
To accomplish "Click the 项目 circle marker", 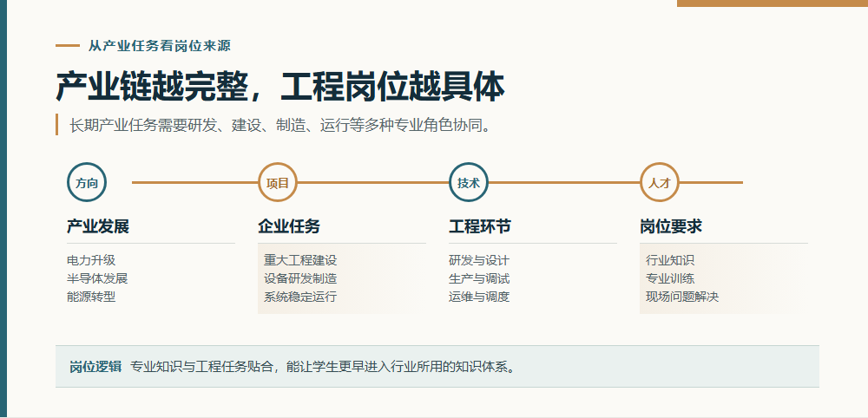I will click(x=278, y=182).
